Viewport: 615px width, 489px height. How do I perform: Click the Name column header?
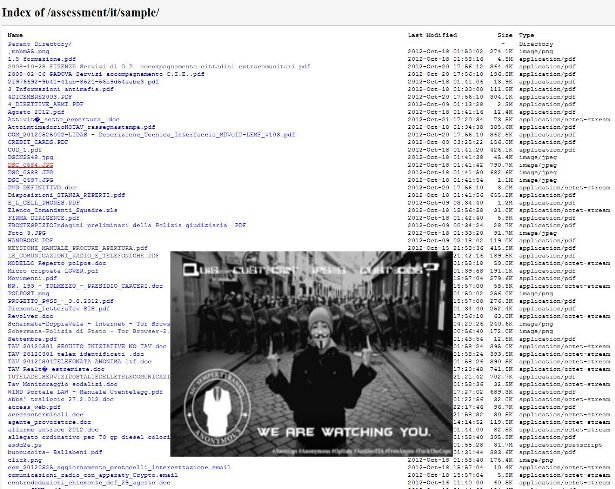pos(15,35)
